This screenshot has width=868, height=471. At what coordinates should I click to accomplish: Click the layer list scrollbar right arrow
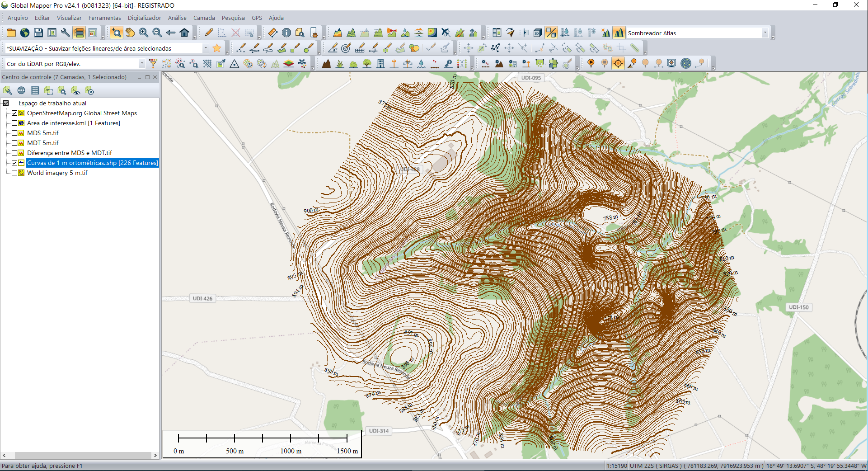[155, 455]
